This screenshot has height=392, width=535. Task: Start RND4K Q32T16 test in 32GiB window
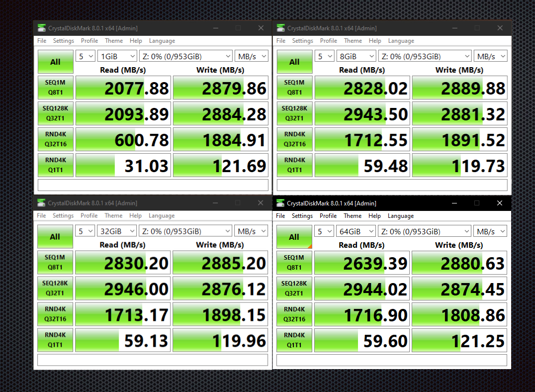tap(55, 314)
